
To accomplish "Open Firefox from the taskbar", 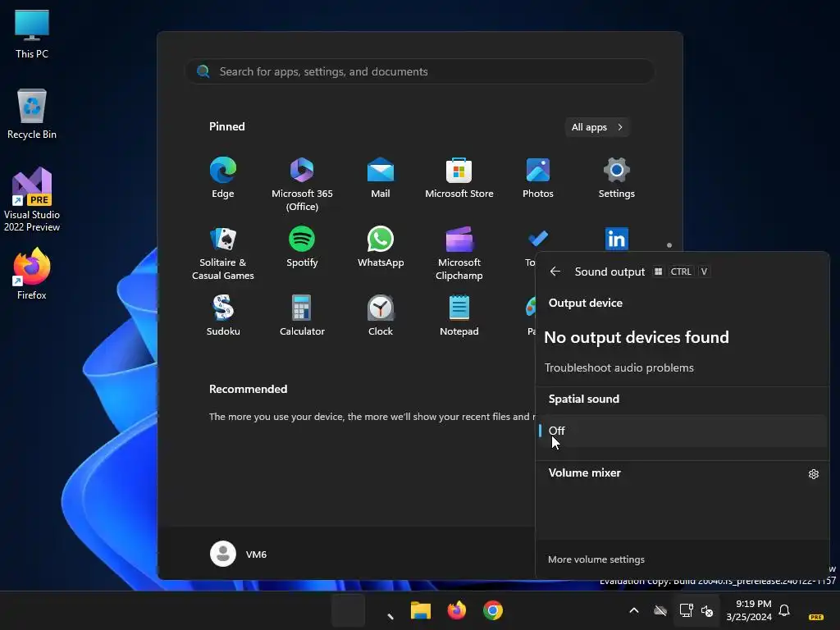I will tap(456, 610).
